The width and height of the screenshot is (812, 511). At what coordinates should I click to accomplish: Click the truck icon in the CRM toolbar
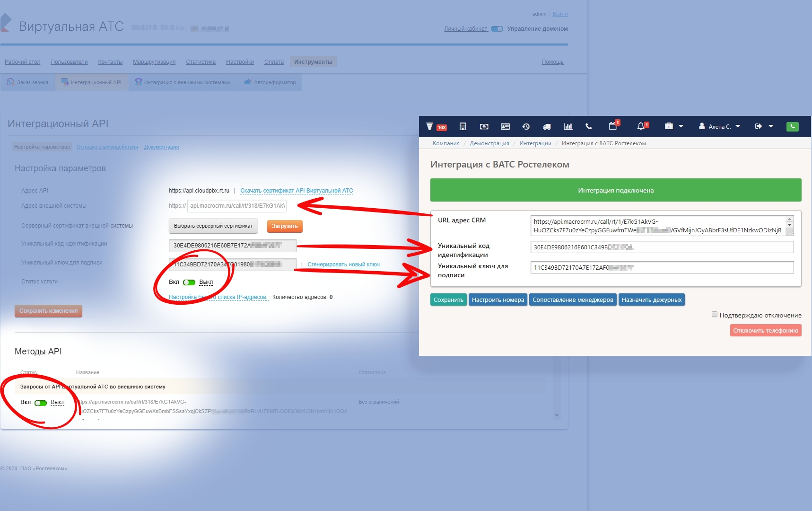547,126
